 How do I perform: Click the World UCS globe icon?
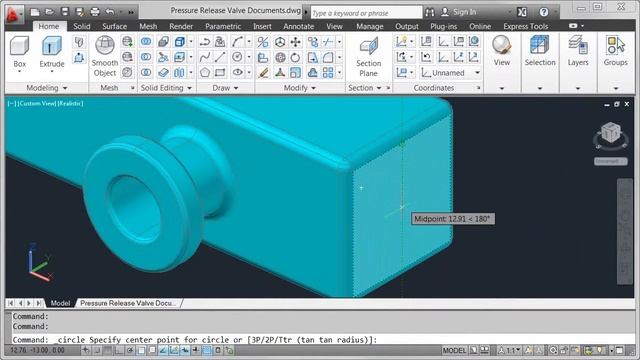click(x=474, y=41)
